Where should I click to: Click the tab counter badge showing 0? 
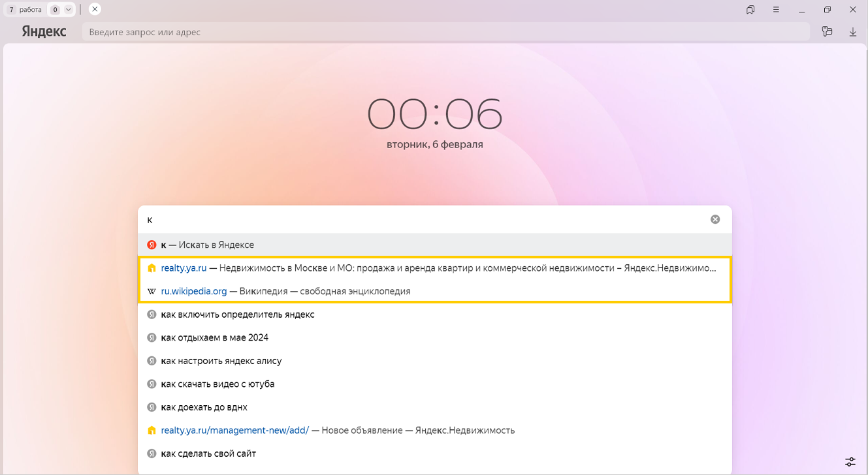pos(55,10)
